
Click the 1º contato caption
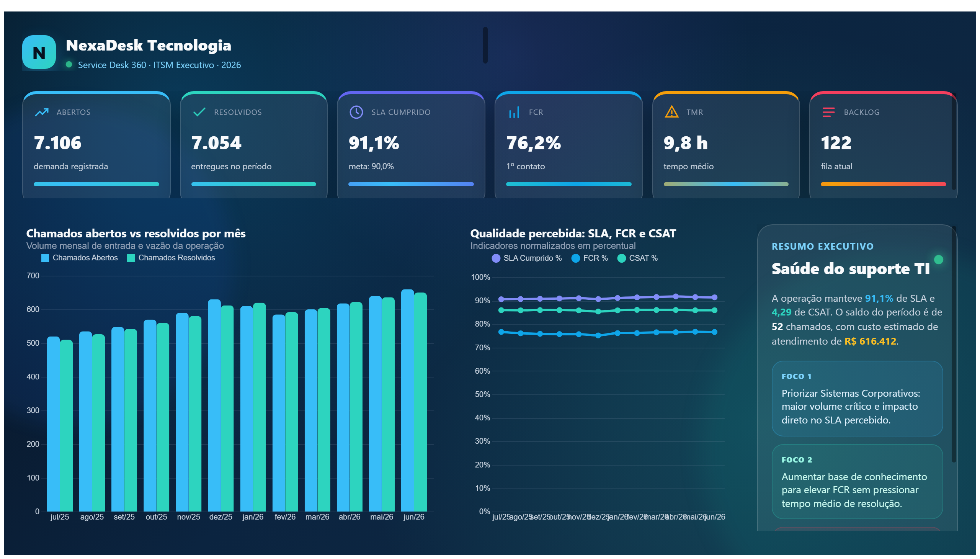tap(525, 166)
